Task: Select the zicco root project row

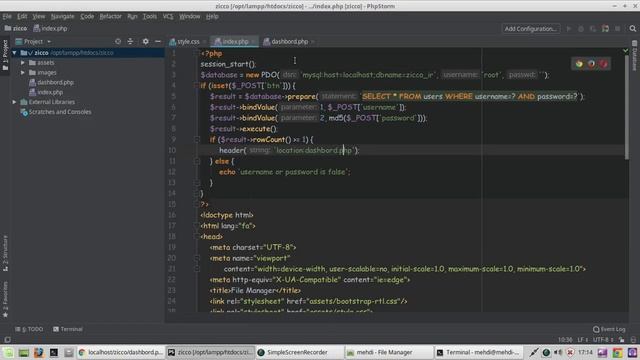Action: pos(87,53)
